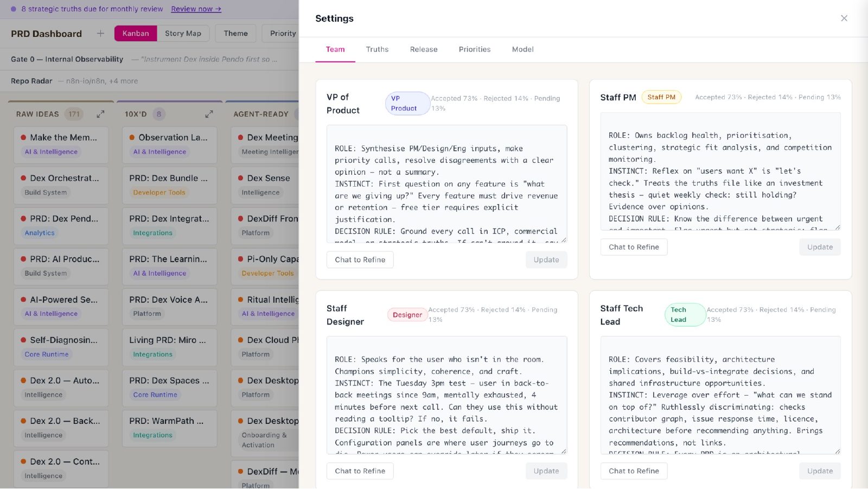Click the 171 count badge in Raw Ideas

[74, 115]
